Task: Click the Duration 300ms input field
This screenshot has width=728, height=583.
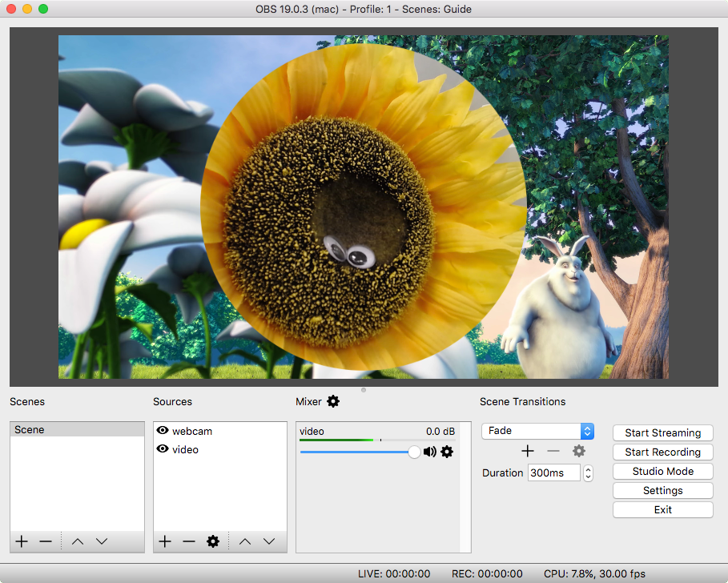Action: [x=554, y=473]
